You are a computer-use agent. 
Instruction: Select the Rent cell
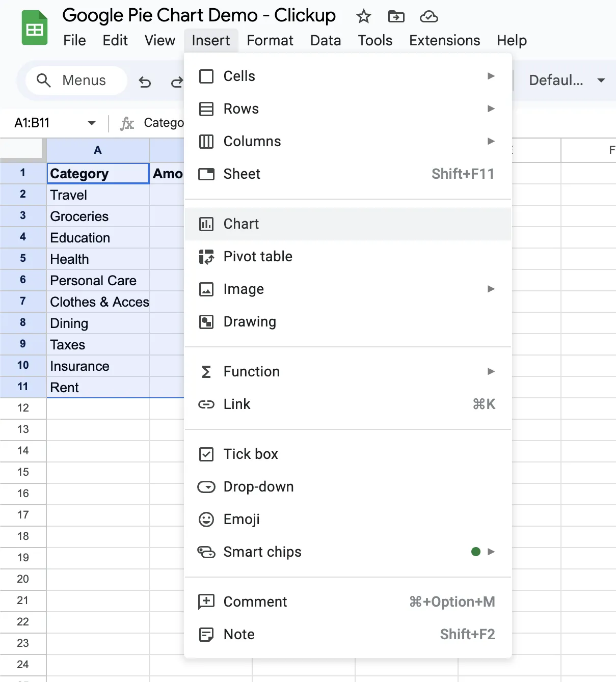tap(98, 388)
